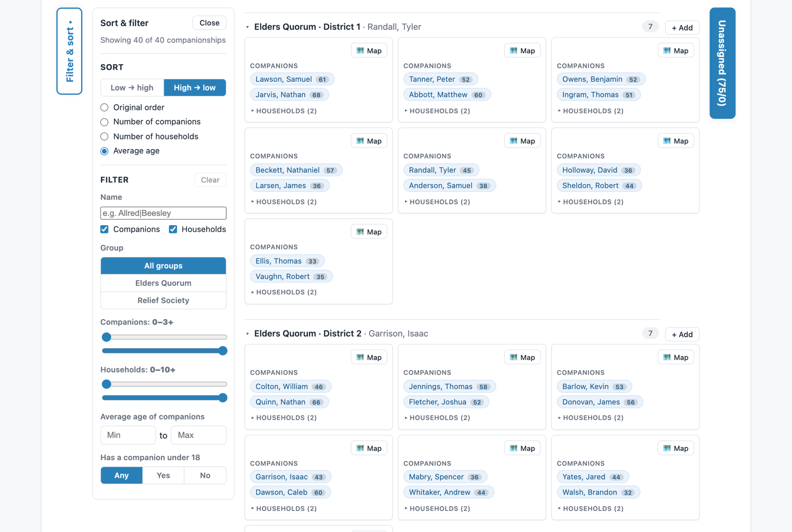Select Average age sort option
792x532 pixels.
[104, 151]
